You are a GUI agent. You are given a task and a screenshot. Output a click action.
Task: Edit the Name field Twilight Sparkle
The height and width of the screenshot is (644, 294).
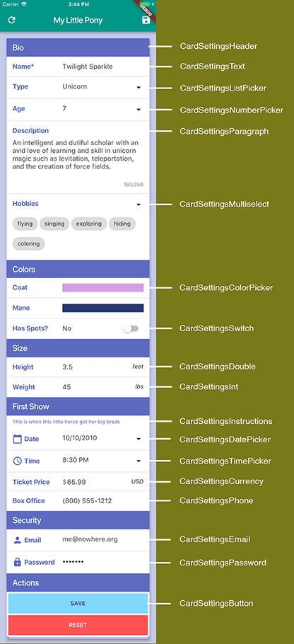88,67
